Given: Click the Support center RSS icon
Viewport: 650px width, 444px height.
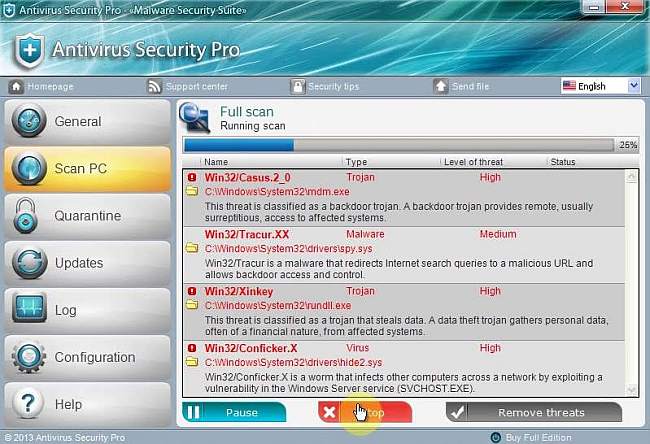Looking at the screenshot, I should point(154,87).
